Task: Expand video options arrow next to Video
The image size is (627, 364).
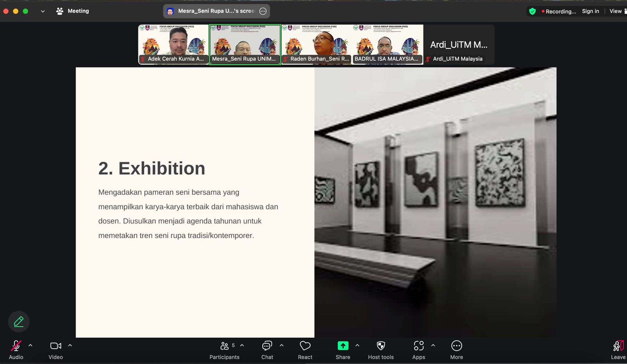Action: [70, 346]
